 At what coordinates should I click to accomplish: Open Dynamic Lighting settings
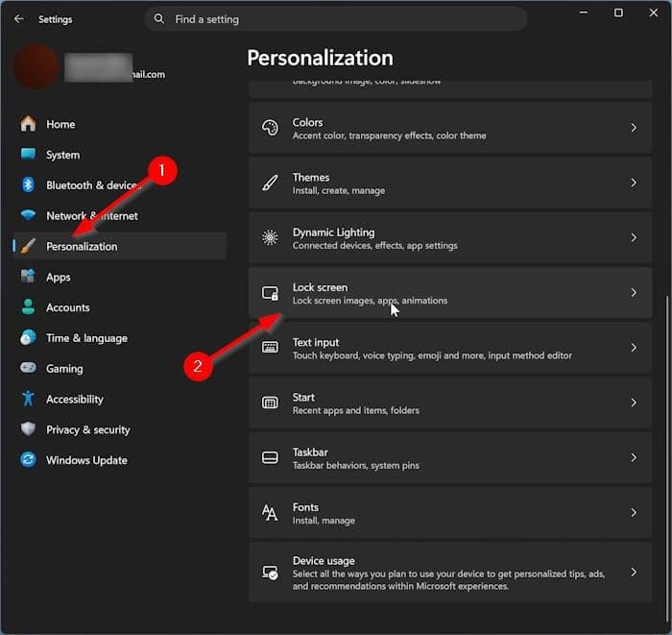pos(450,237)
